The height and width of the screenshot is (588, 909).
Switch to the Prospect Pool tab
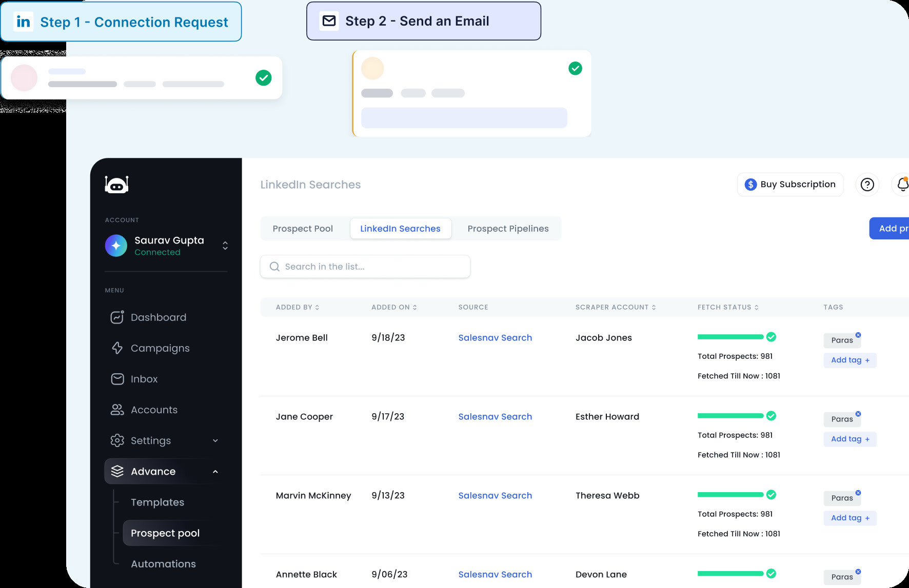click(303, 228)
